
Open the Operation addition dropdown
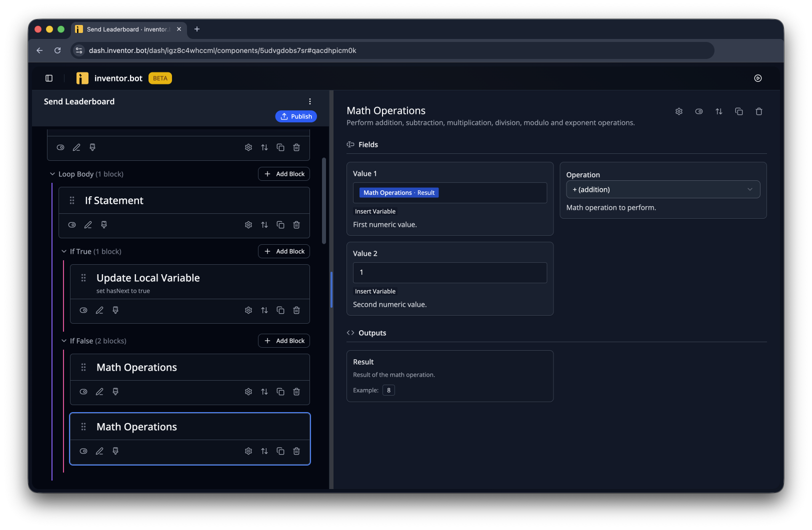[x=663, y=189]
